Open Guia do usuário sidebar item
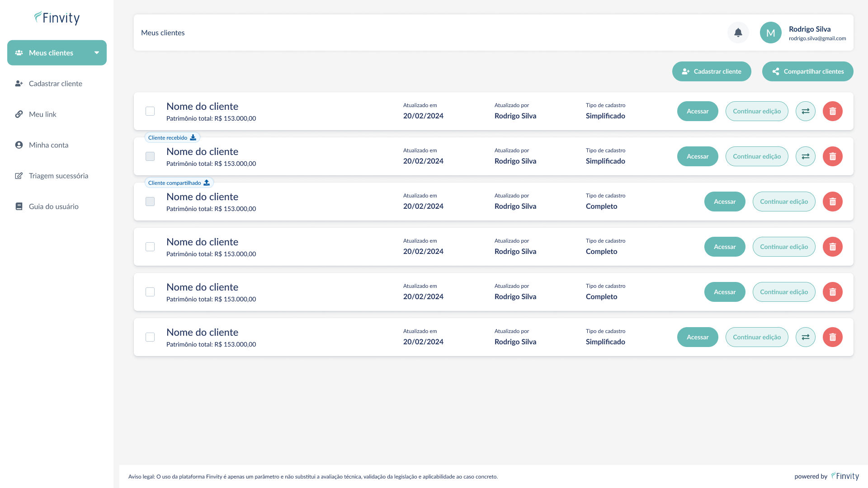 pyautogui.click(x=53, y=206)
